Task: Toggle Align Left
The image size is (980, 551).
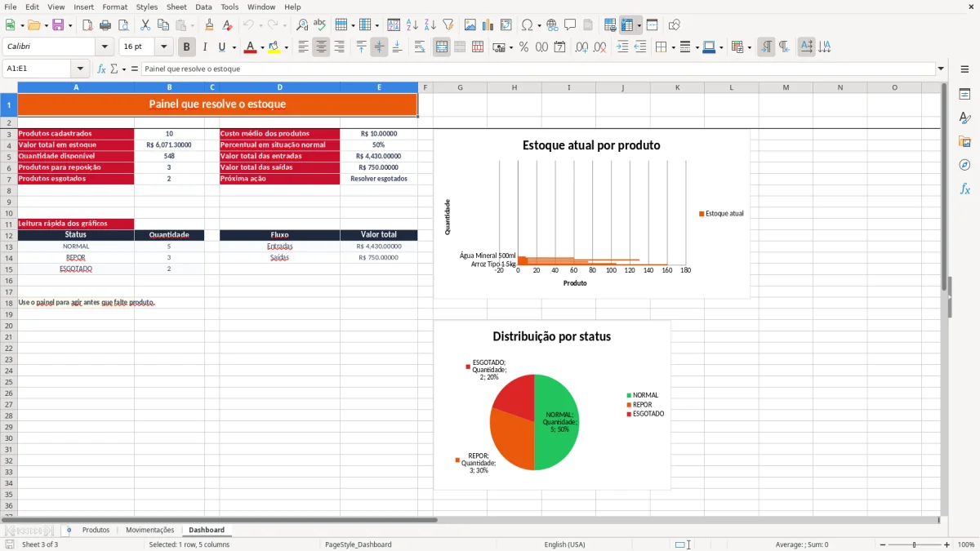Action: [x=303, y=47]
